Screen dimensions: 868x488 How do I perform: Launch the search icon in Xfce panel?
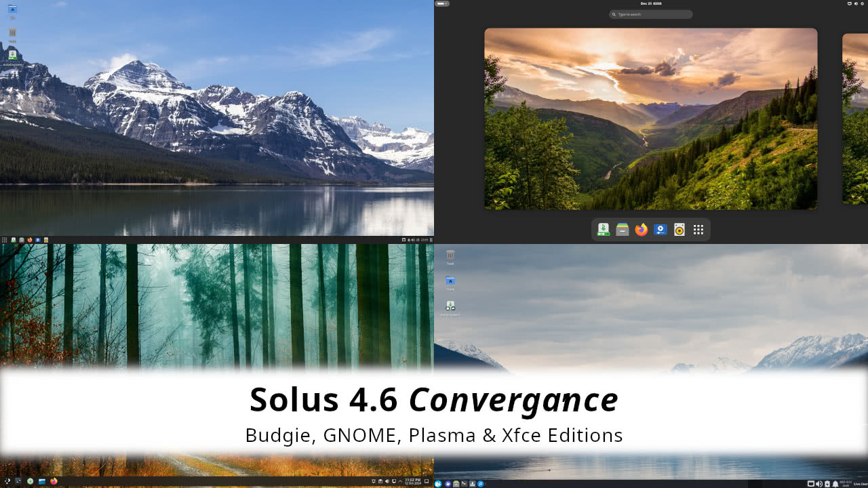point(481,484)
